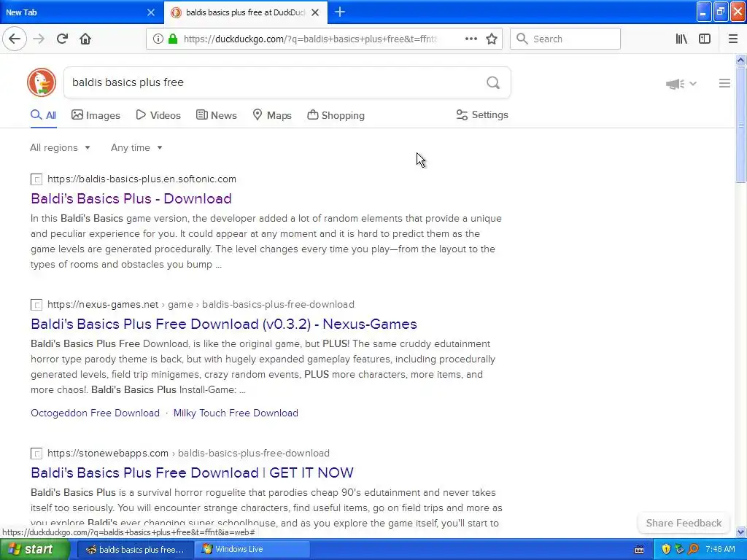Click the stonewebapps result favicon

tap(36, 454)
